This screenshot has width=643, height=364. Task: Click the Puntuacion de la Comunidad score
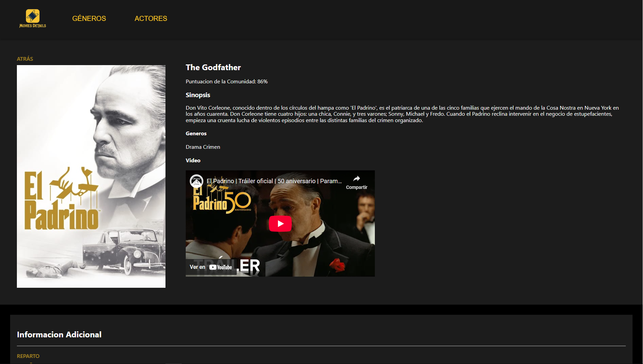click(227, 82)
